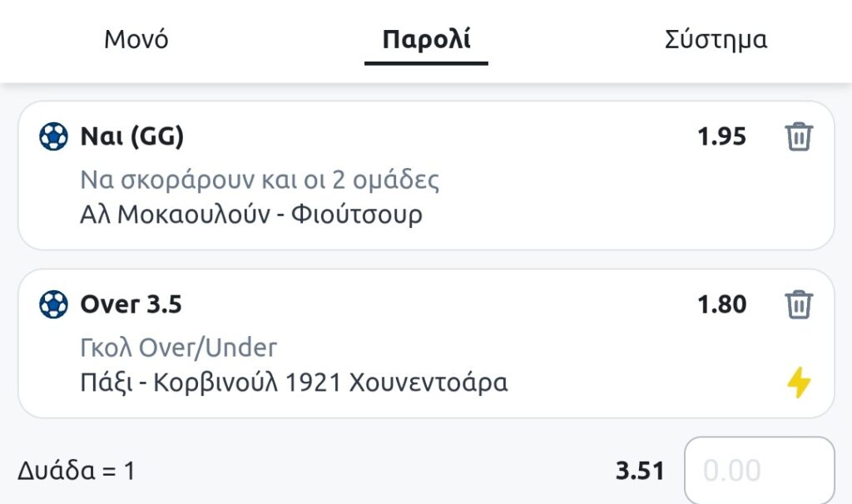
Task: Tap the 1.95 odds value
Action: pos(721,136)
